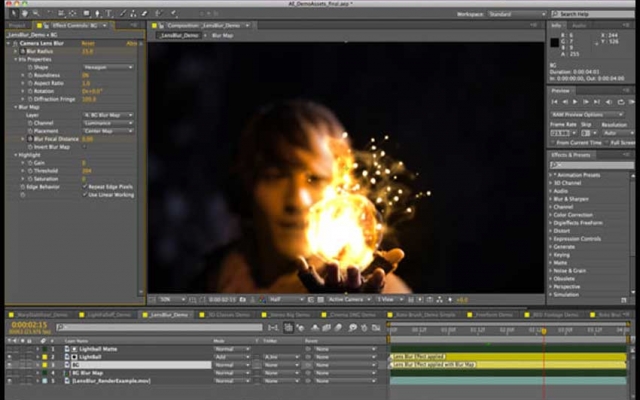The width and height of the screenshot is (640, 400).
Task: Jump to first frame in Preview panel
Action: coord(554,102)
